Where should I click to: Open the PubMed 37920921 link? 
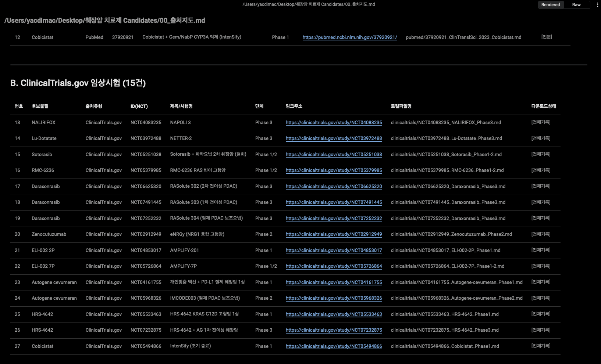coord(350,37)
